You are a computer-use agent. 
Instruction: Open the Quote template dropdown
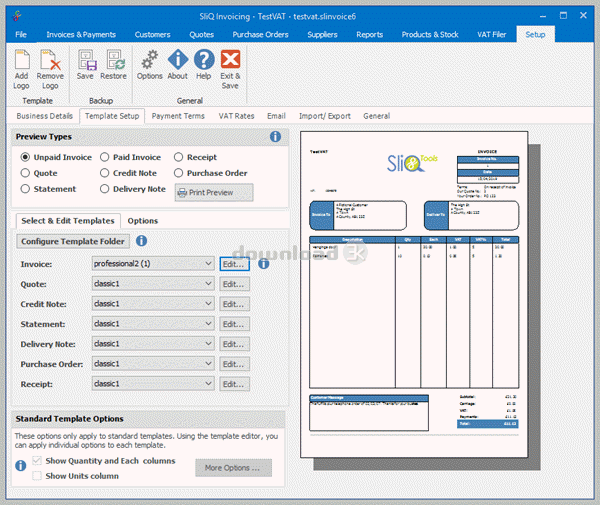click(x=153, y=284)
